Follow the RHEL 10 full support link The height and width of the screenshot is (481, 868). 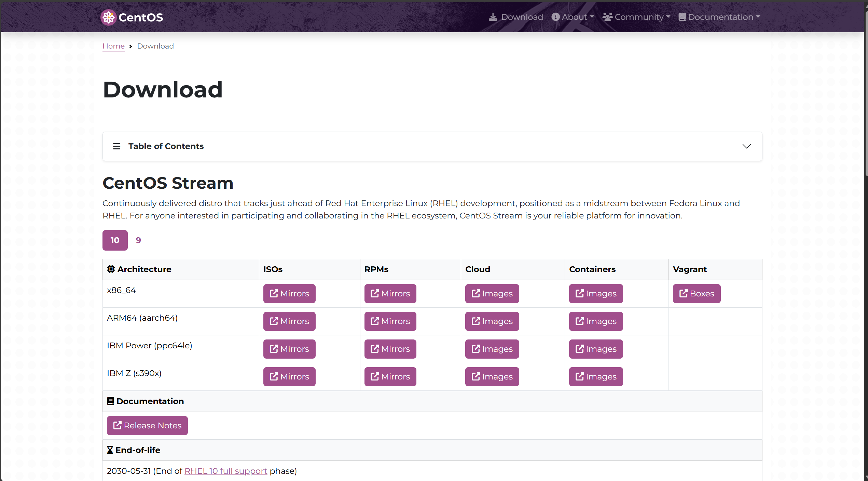225,471
